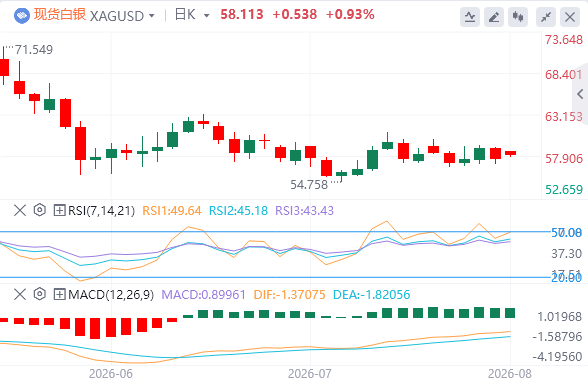Expand the XAGUSD symbol dropdown
This screenshot has width=588, height=384.
click(x=152, y=16)
